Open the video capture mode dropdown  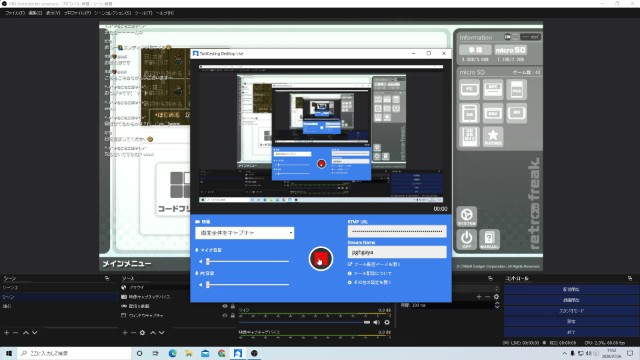pyautogui.click(x=244, y=233)
